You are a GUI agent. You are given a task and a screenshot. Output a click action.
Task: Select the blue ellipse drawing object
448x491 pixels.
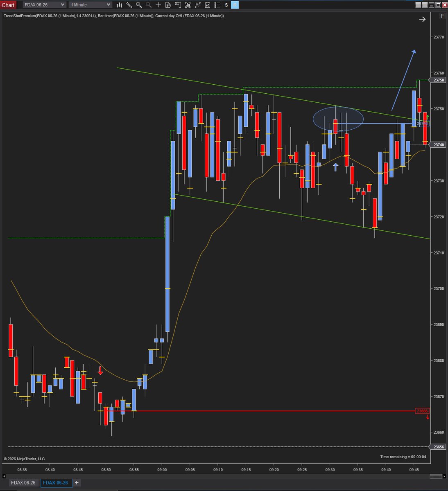338,119
